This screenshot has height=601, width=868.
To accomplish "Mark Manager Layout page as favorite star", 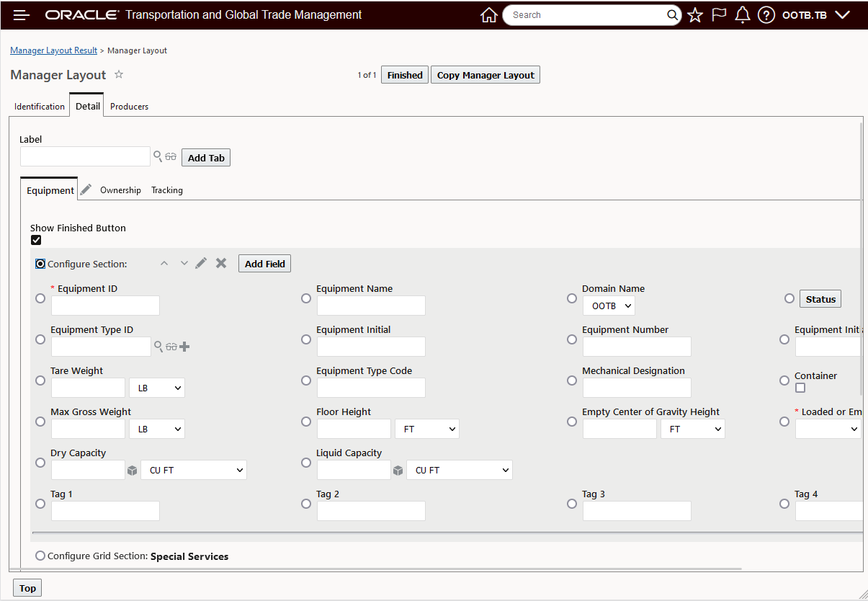I will [x=119, y=74].
